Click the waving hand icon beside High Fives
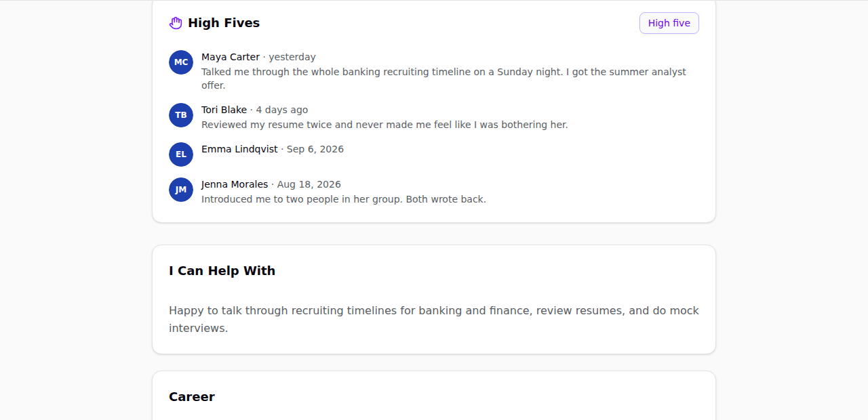This screenshot has height=420, width=868. pos(176,23)
